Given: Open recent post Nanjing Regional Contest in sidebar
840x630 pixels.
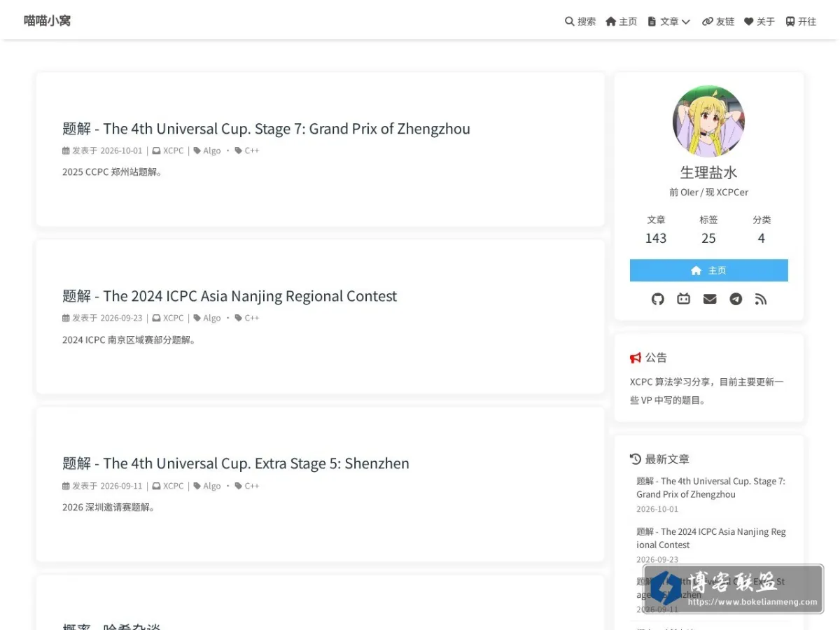Looking at the screenshot, I should (711, 538).
